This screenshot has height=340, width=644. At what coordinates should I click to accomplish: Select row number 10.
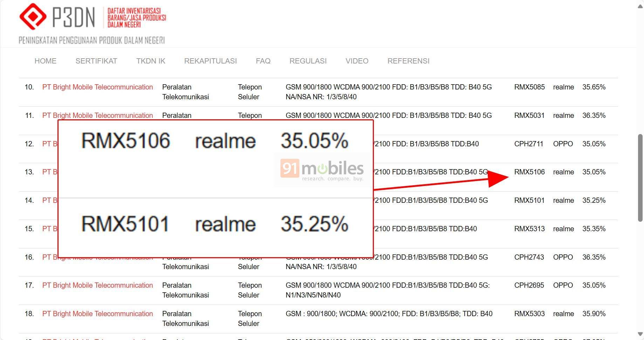point(29,87)
